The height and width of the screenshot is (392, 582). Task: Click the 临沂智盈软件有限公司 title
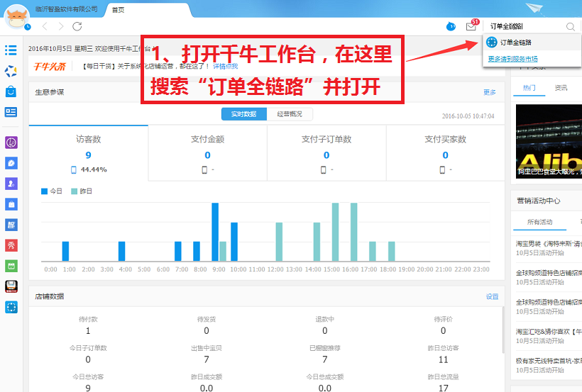(67, 9)
